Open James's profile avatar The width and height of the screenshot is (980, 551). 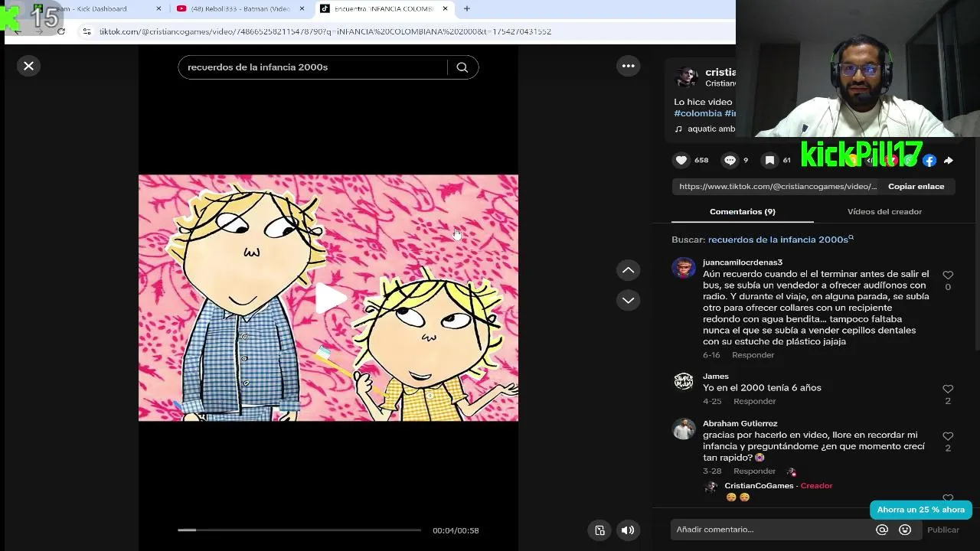[x=684, y=381]
